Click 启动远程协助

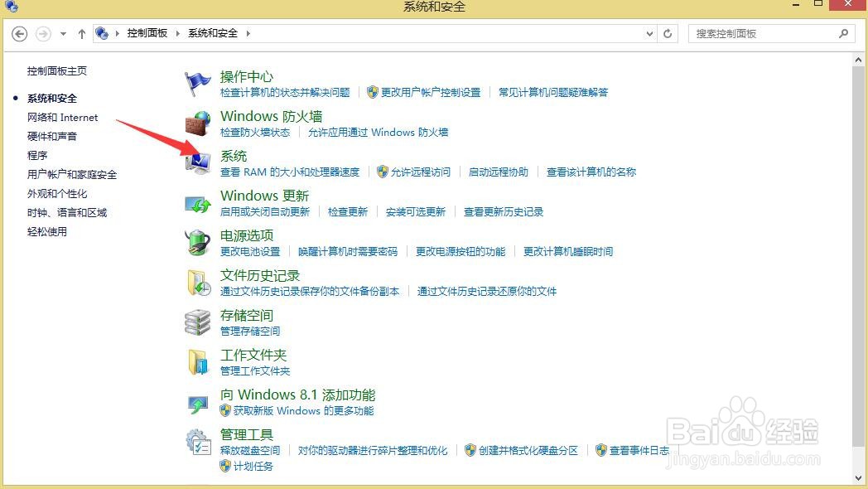(x=499, y=172)
